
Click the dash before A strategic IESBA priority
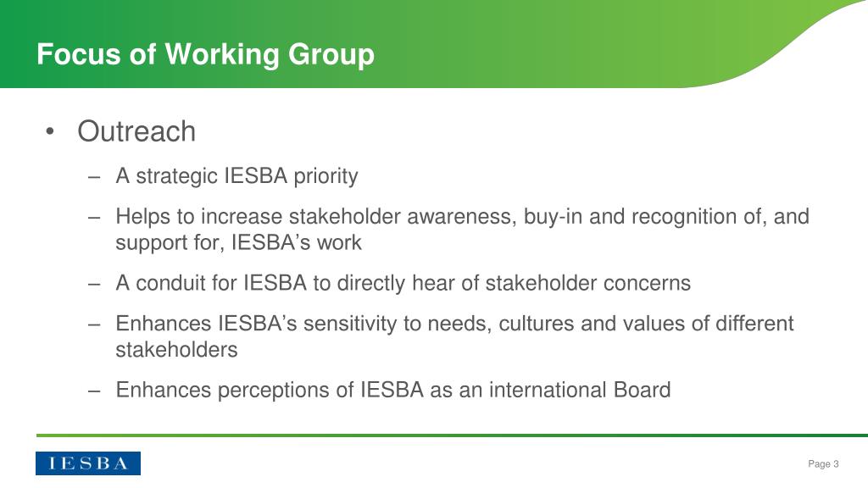(x=94, y=177)
